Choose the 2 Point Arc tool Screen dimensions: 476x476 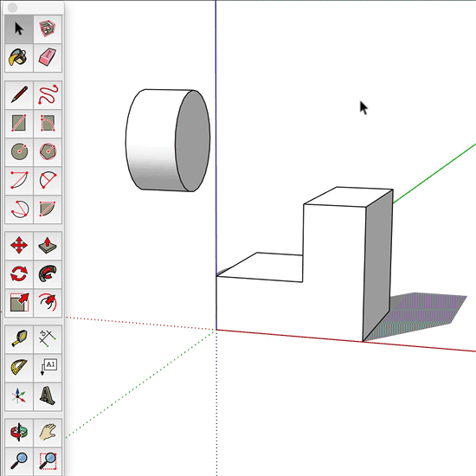pos(48,181)
